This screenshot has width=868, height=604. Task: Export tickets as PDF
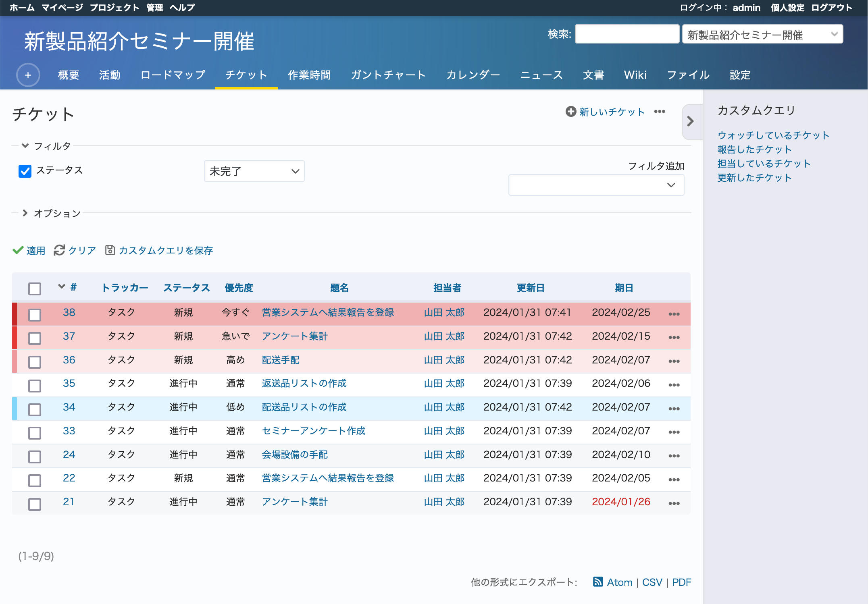coord(682,582)
